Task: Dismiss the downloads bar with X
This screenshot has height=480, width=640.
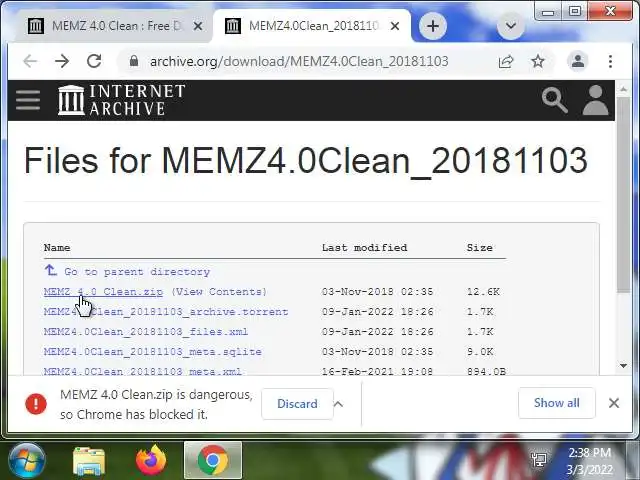Action: [x=613, y=403]
